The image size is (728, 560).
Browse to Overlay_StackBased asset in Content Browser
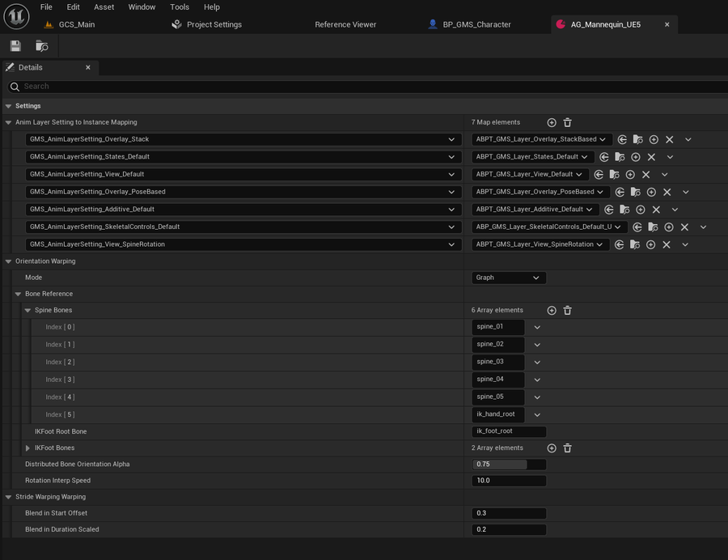pyautogui.click(x=638, y=139)
